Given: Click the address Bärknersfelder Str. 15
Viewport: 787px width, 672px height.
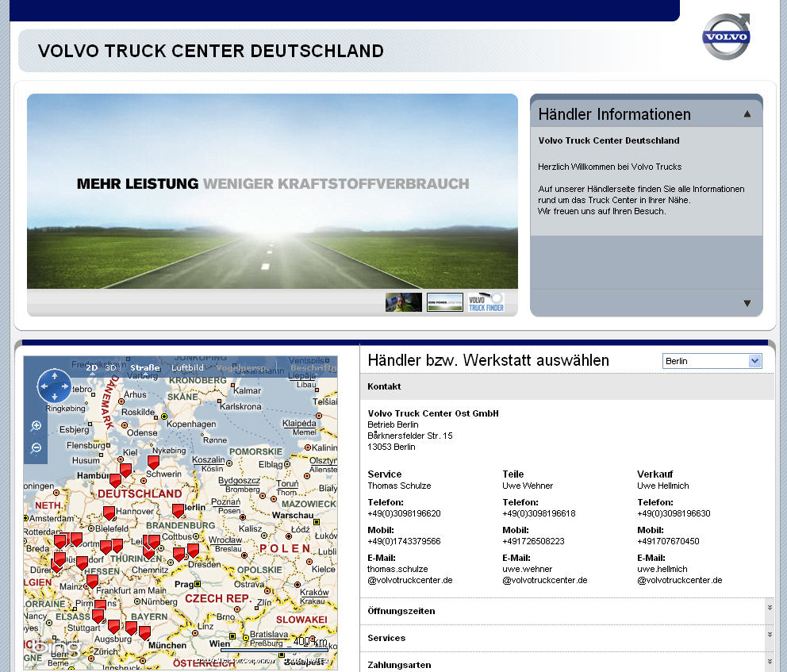Looking at the screenshot, I should 410,436.
